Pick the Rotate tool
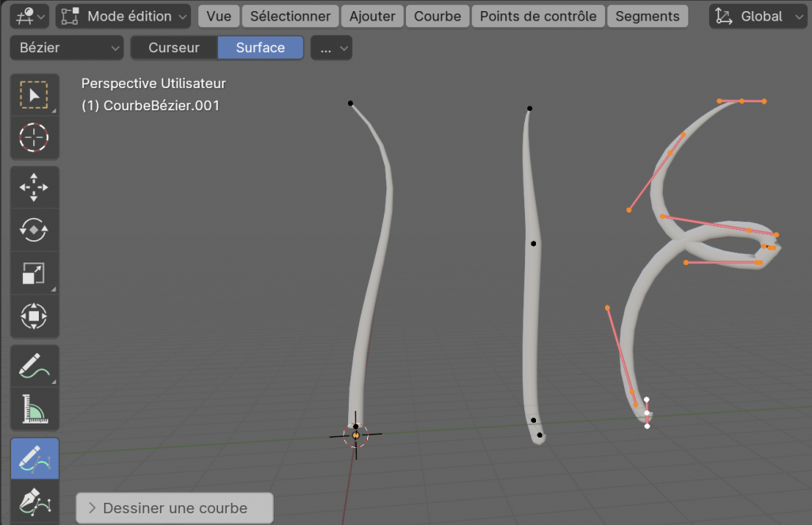This screenshot has height=525, width=812. click(x=34, y=230)
